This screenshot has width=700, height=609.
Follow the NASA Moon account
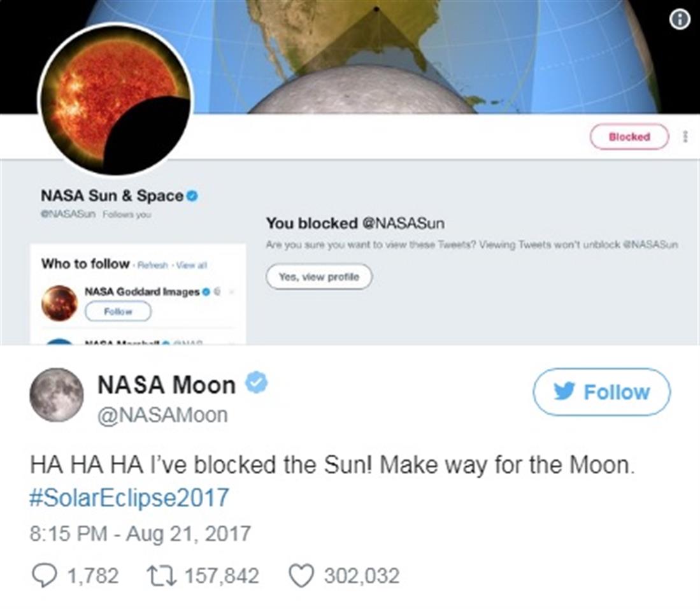click(601, 392)
